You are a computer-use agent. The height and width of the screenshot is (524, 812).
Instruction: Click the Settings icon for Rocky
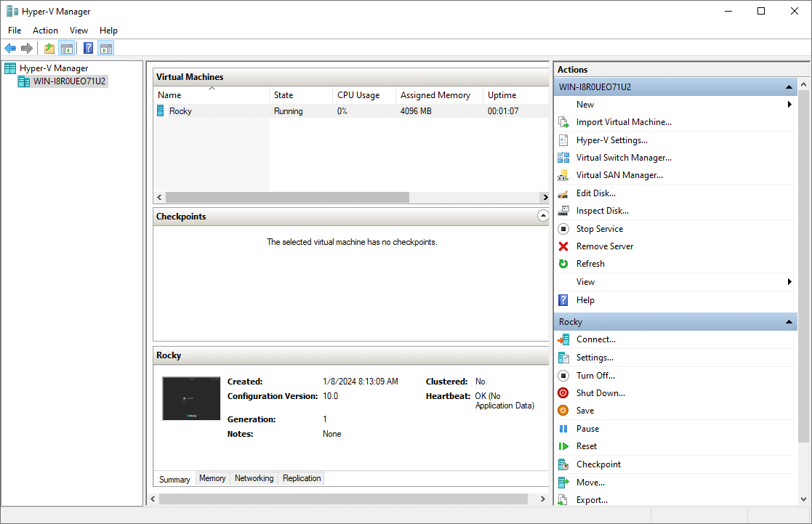563,358
